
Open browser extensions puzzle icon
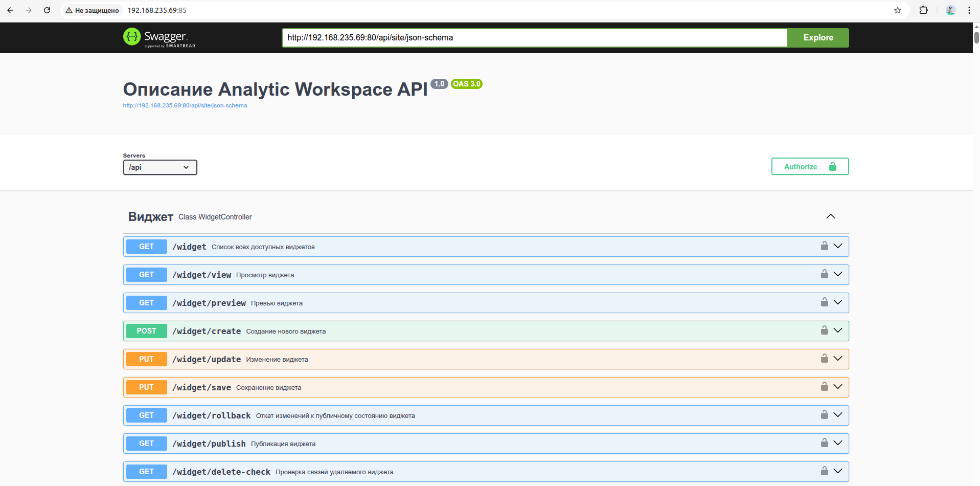(923, 10)
